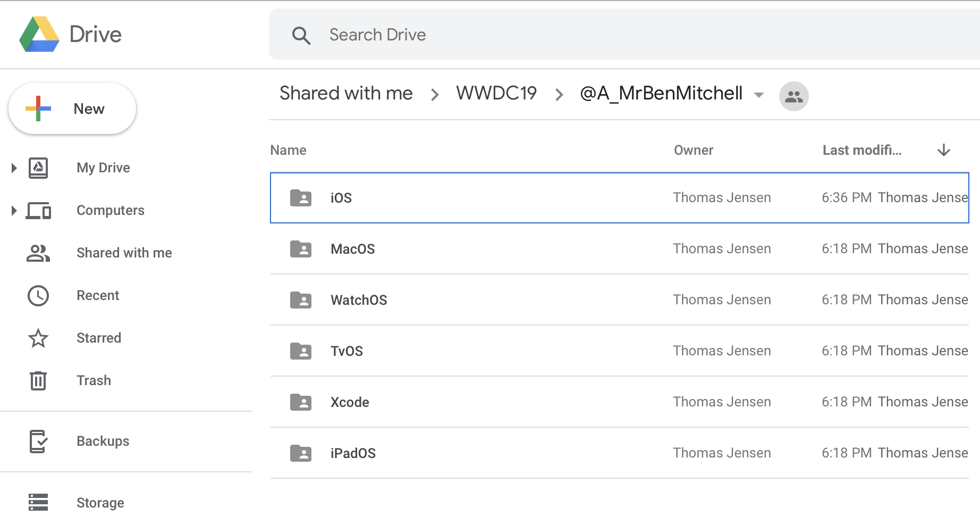This screenshot has height=516, width=980.
Task: Click 6:18 PM modified time for MacOS
Action: pyautogui.click(x=847, y=248)
